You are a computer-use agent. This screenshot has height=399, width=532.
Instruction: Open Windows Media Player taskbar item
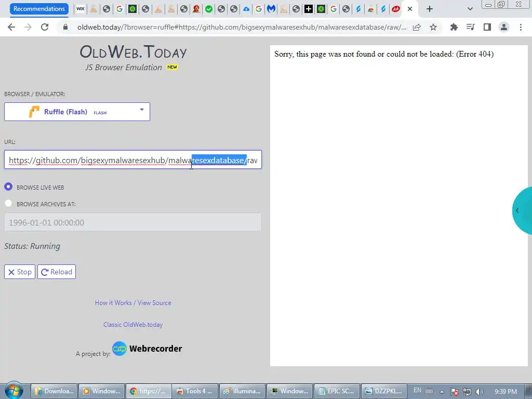pyautogui.click(x=102, y=391)
